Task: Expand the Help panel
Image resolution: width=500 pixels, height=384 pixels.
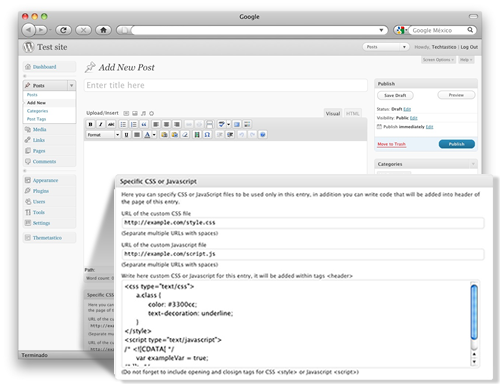Action: point(466,60)
